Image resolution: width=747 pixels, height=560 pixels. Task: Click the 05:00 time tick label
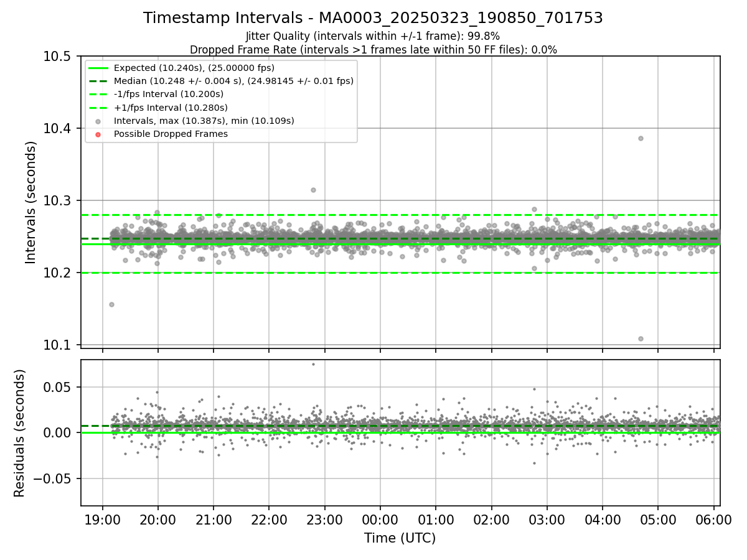(x=659, y=519)
